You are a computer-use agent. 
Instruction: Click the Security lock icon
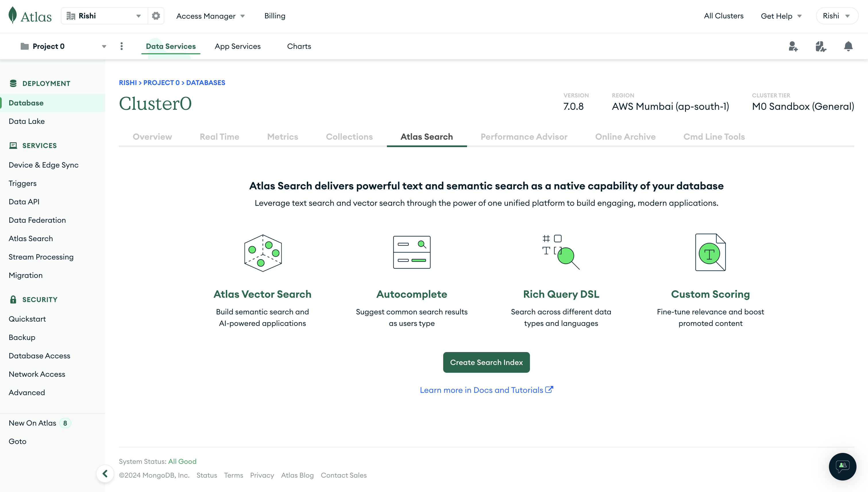pos(13,299)
